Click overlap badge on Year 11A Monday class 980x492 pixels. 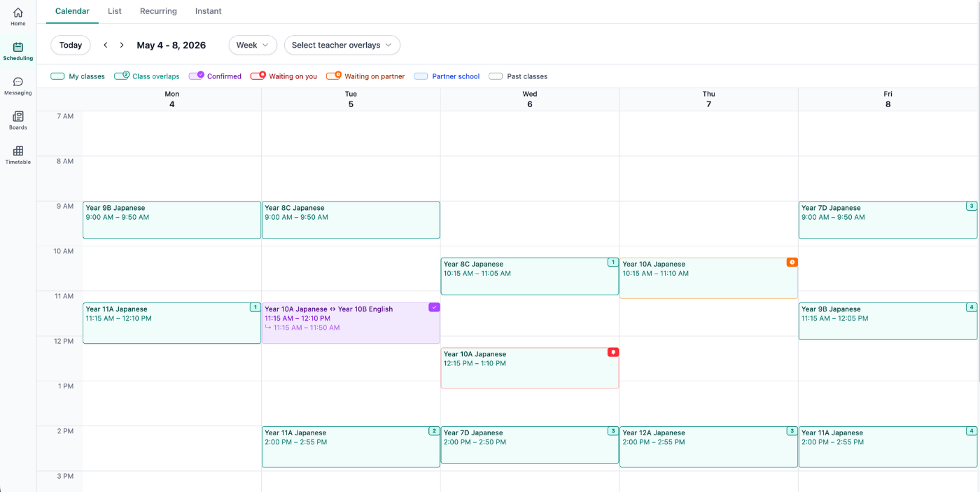click(255, 307)
